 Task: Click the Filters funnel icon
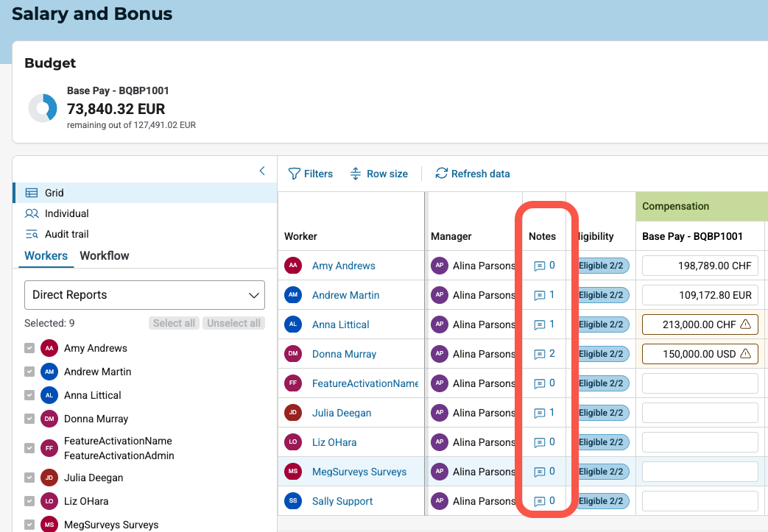294,174
